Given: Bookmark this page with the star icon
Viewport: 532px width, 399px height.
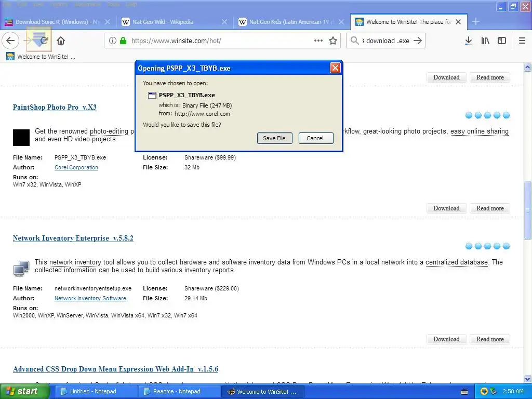Looking at the screenshot, I should 333,41.
